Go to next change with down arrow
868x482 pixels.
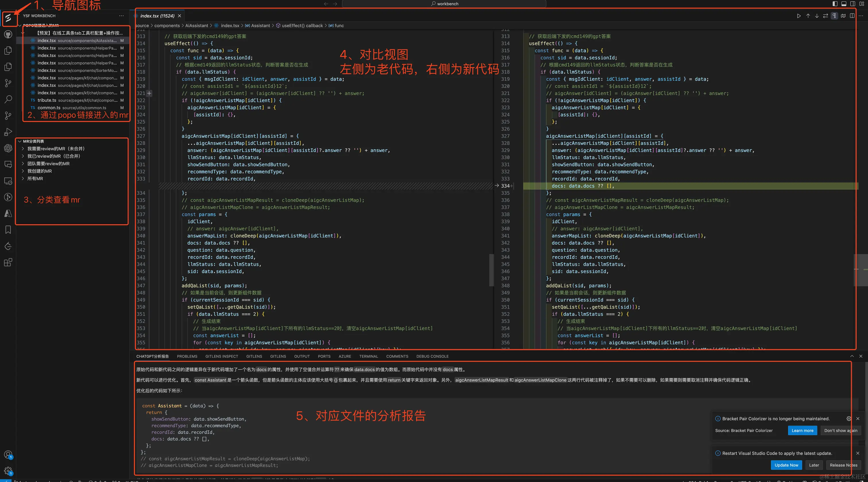coord(816,16)
